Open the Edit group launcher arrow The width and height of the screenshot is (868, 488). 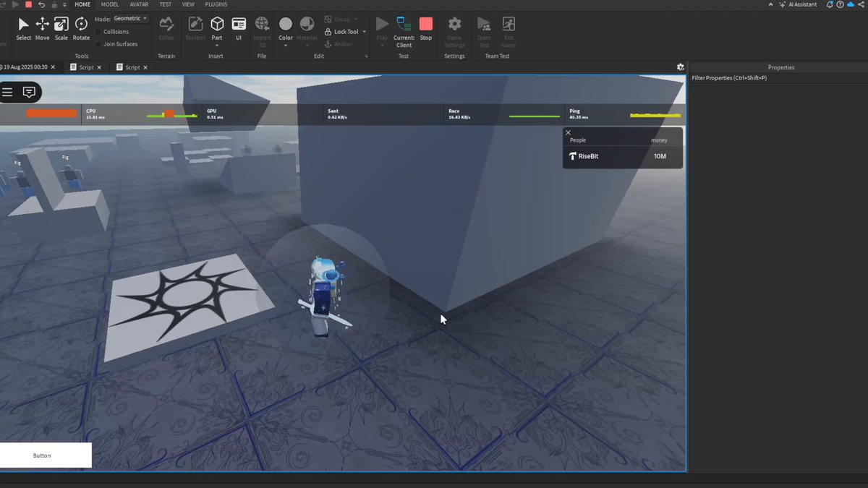[367, 56]
